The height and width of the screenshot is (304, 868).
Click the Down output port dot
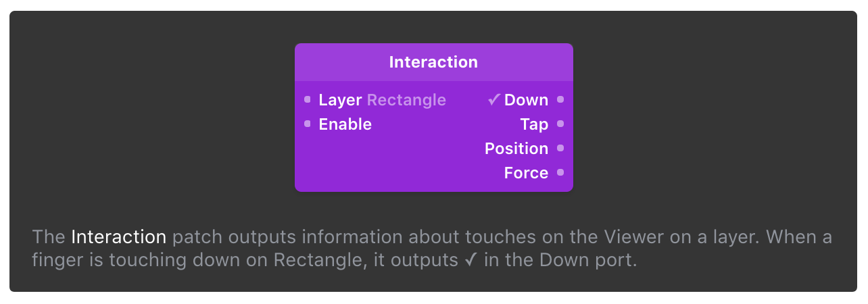tap(560, 100)
